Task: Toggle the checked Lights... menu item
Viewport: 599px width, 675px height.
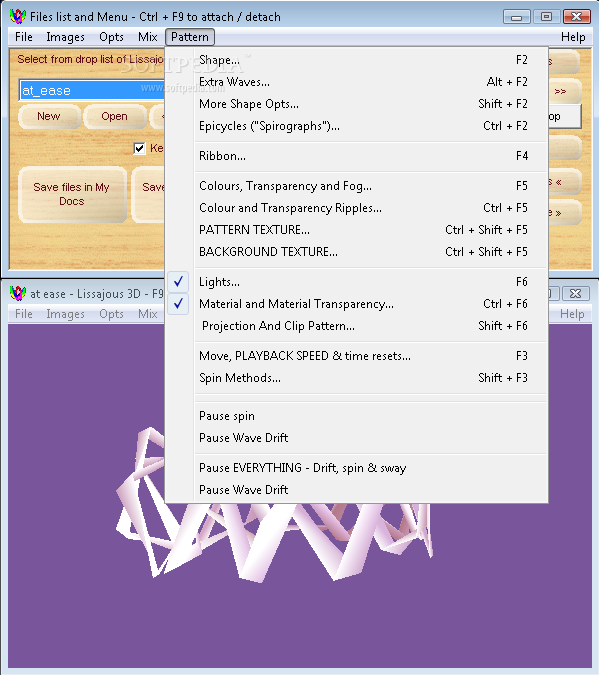Action: 357,282
